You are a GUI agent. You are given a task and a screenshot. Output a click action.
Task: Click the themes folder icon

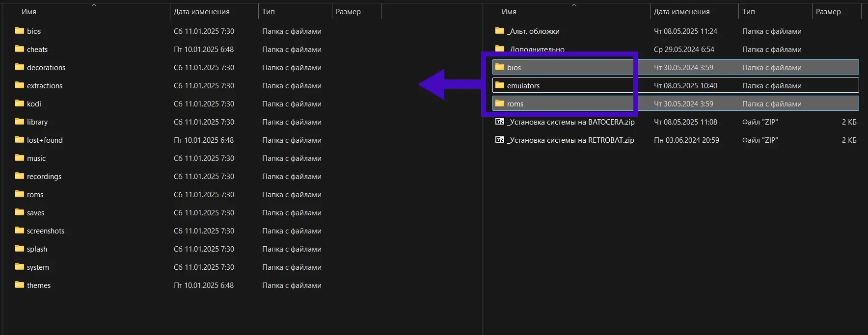(20, 285)
